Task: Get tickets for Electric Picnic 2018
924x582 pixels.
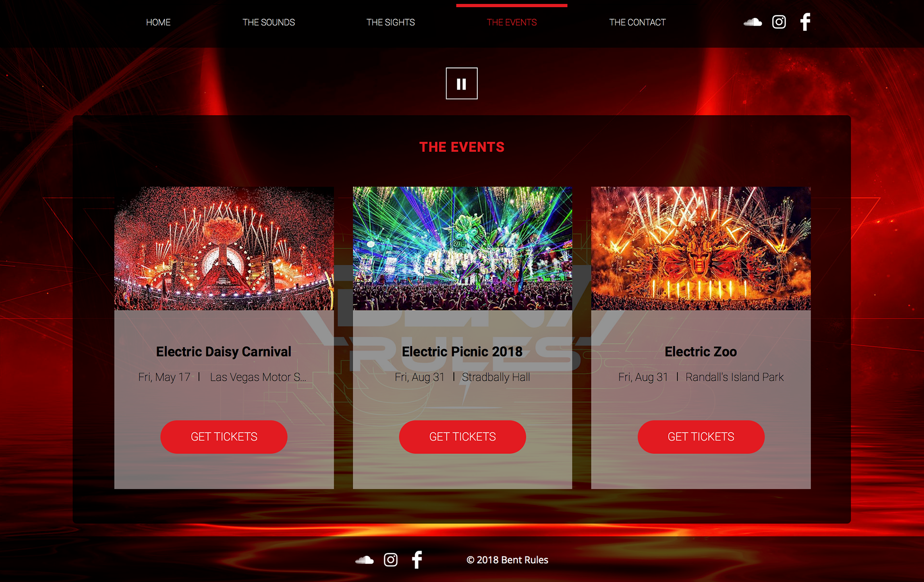Action: [x=462, y=437]
